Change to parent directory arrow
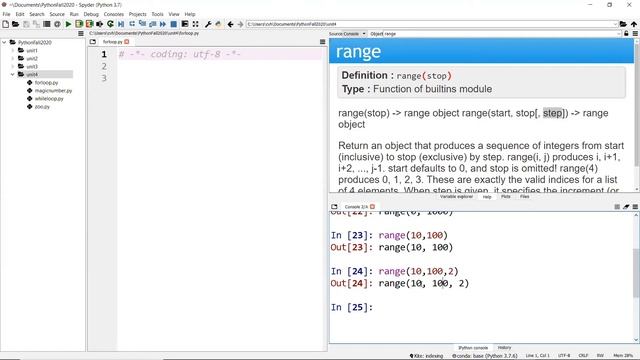Image resolution: width=640 pixels, height=360 pixels. pos(633,24)
